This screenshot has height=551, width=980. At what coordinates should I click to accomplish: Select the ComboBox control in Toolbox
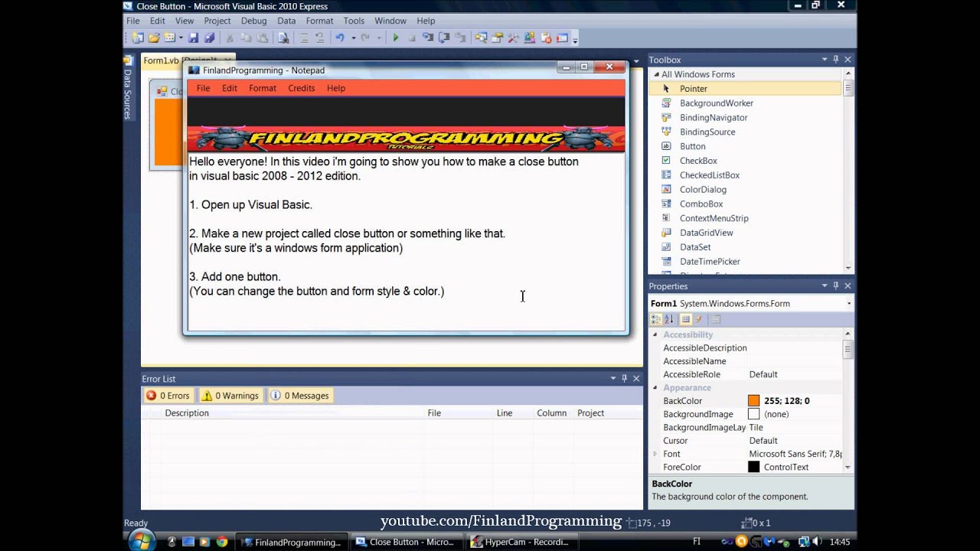click(x=701, y=204)
